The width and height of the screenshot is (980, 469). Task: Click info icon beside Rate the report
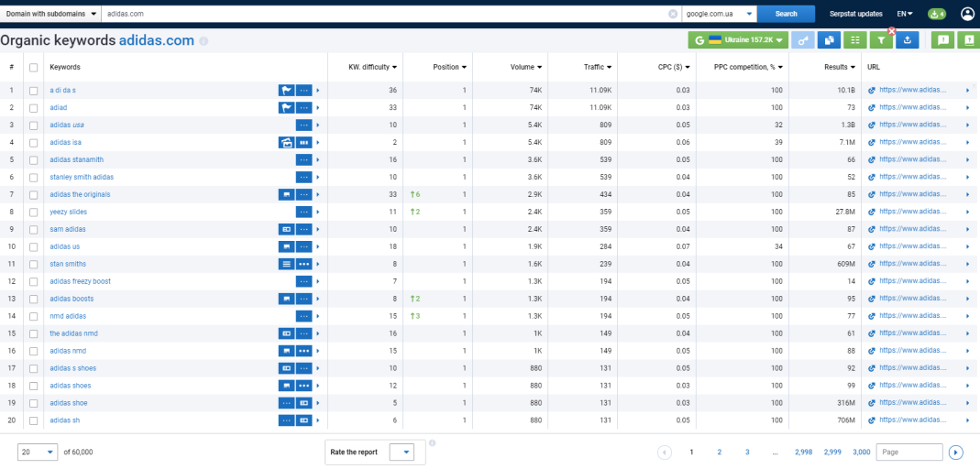[433, 443]
